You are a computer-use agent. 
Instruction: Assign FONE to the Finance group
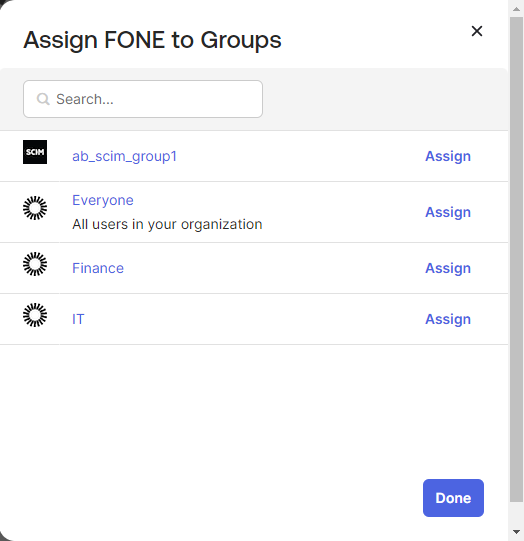click(x=448, y=268)
